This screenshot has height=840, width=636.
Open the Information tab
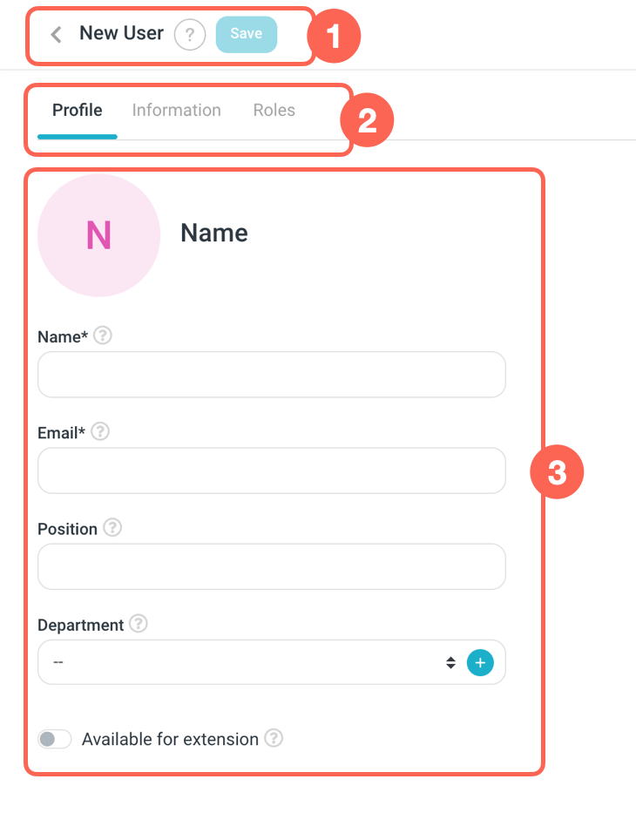coord(177,111)
